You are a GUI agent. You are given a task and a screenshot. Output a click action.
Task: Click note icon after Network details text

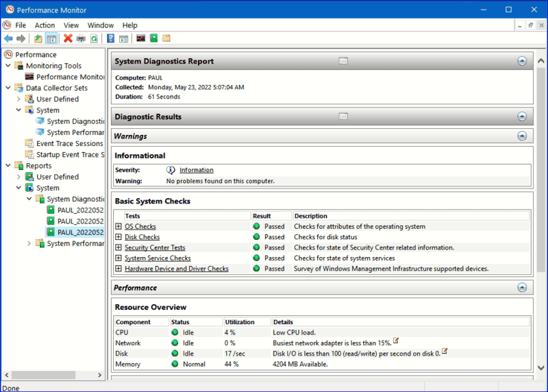(396, 341)
